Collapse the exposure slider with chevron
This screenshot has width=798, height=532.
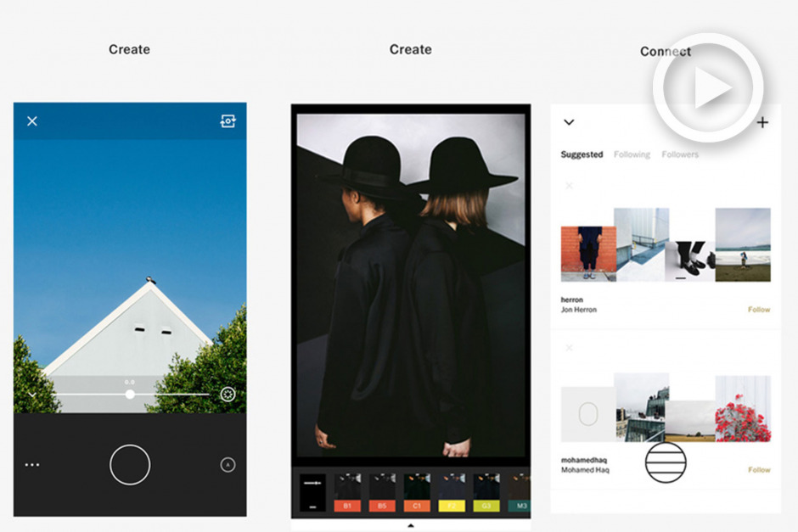click(32, 395)
